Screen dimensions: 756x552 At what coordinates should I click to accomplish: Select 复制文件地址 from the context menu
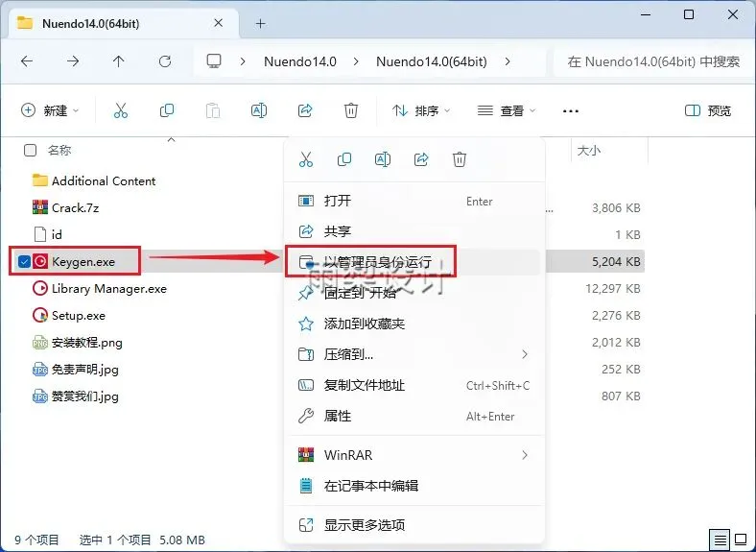413,385
